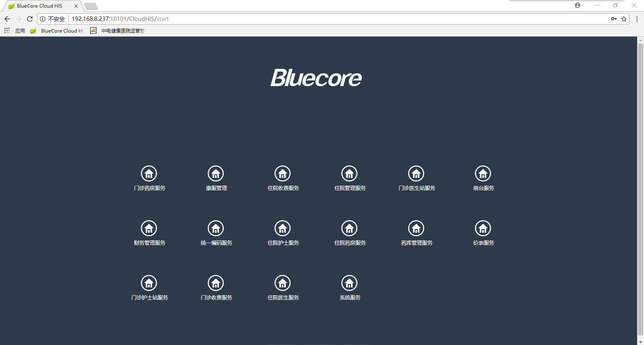Screen dimensions: 644x345
Task: Reload the page with refresh icon
Action: pyautogui.click(x=30, y=19)
